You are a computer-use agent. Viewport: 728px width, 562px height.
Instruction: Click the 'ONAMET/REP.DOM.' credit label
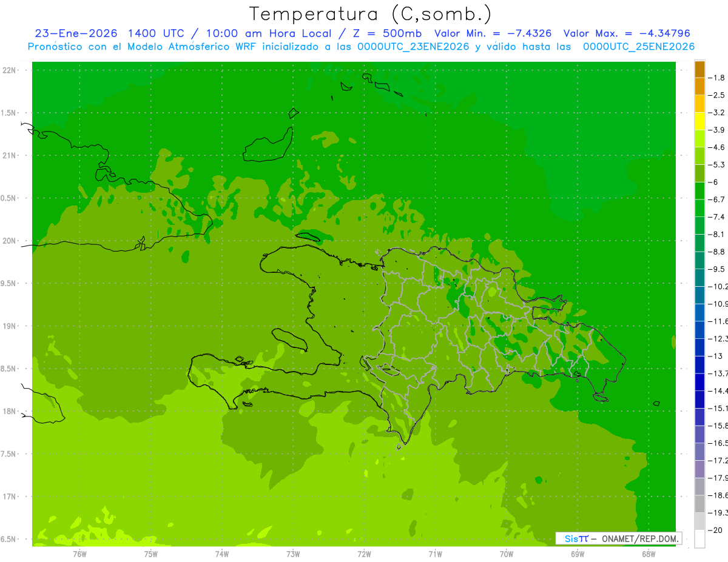click(x=640, y=538)
